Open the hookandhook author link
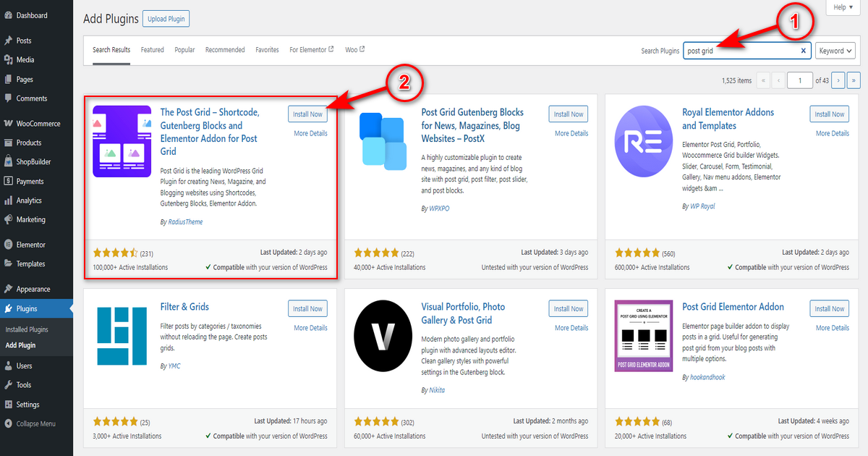The width and height of the screenshot is (868, 456). [707, 377]
